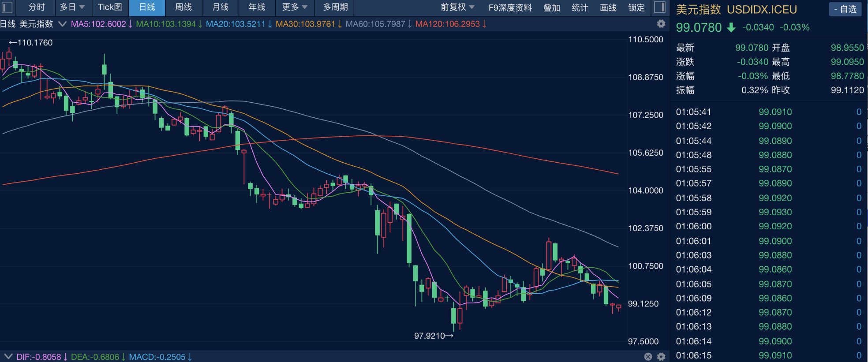The width and height of the screenshot is (868, 362).
Task: Remove from watchlist via 自选 button
Action: click(845, 9)
